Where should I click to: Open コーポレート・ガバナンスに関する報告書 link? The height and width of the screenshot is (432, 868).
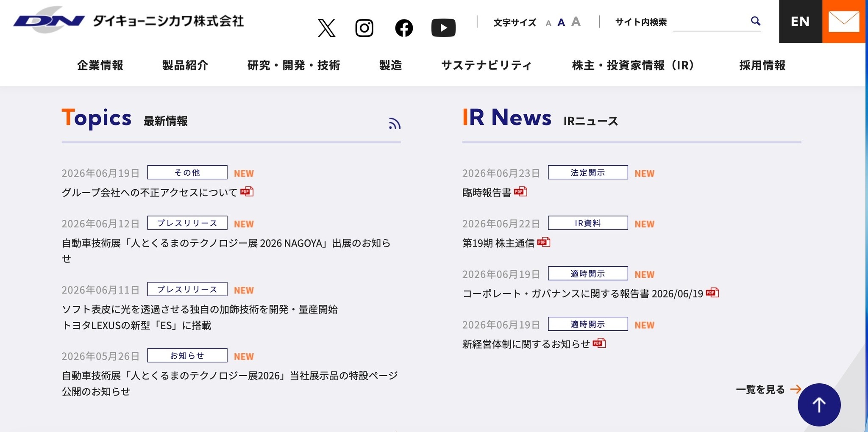583,293
